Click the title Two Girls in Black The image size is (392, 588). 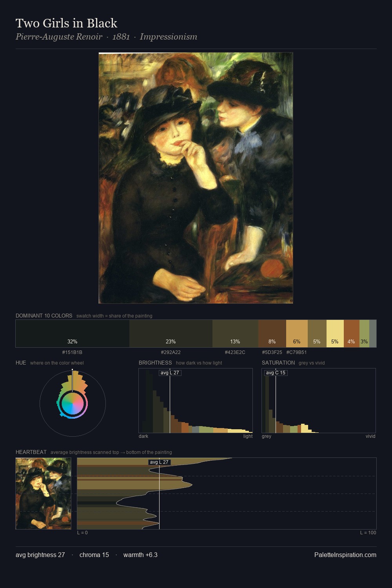[x=67, y=23]
